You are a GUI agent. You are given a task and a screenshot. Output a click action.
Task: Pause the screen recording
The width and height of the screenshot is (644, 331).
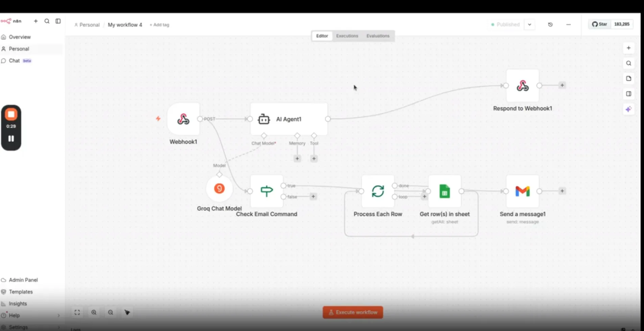pyautogui.click(x=11, y=139)
